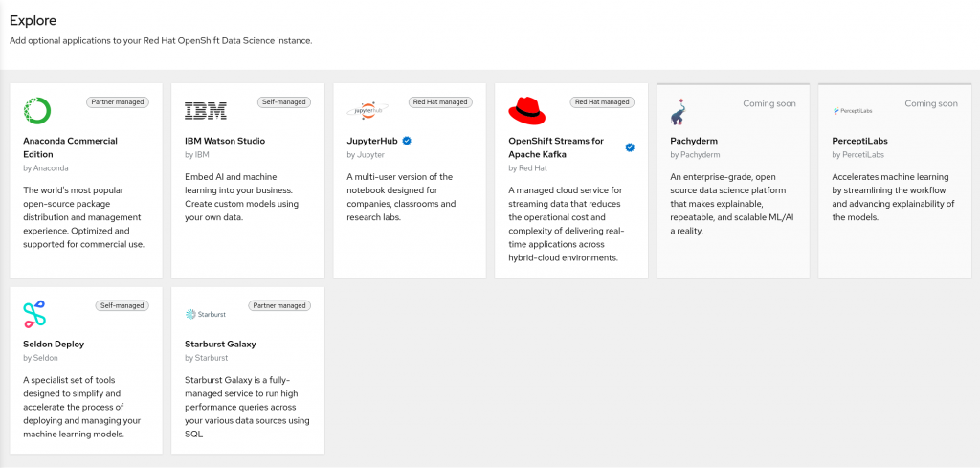Click the Starburst logo
The height and width of the screenshot is (468, 980).
coord(204,314)
